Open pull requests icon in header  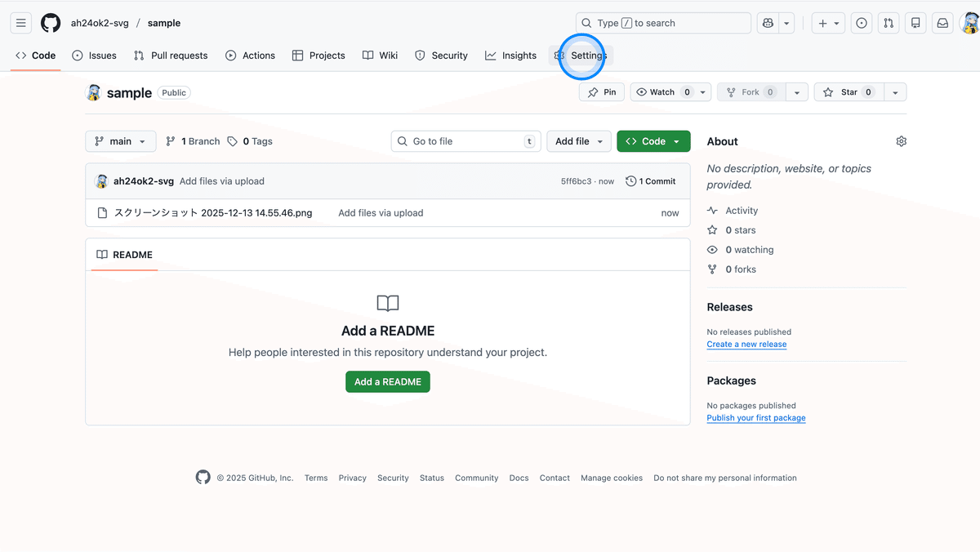[x=889, y=24]
